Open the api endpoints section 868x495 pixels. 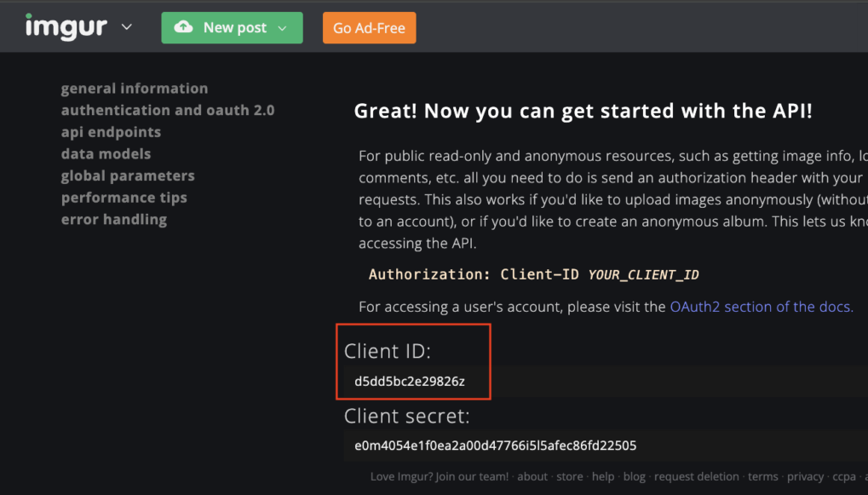tap(111, 132)
